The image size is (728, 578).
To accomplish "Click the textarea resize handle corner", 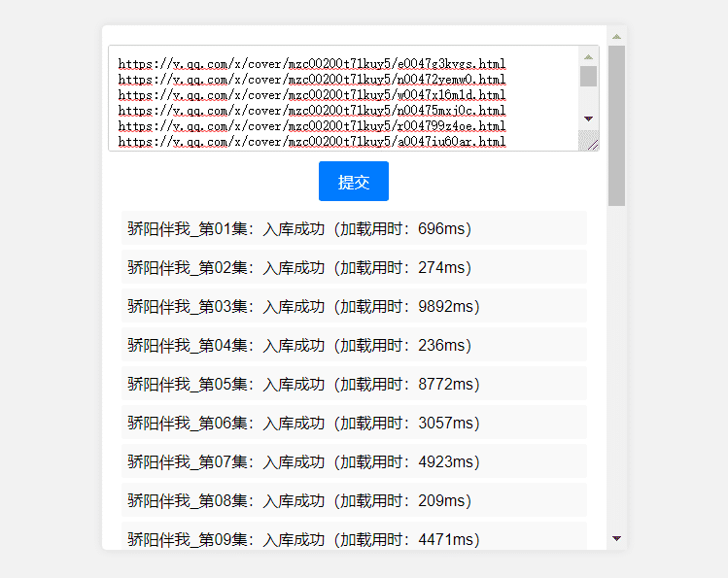I will coord(593,146).
